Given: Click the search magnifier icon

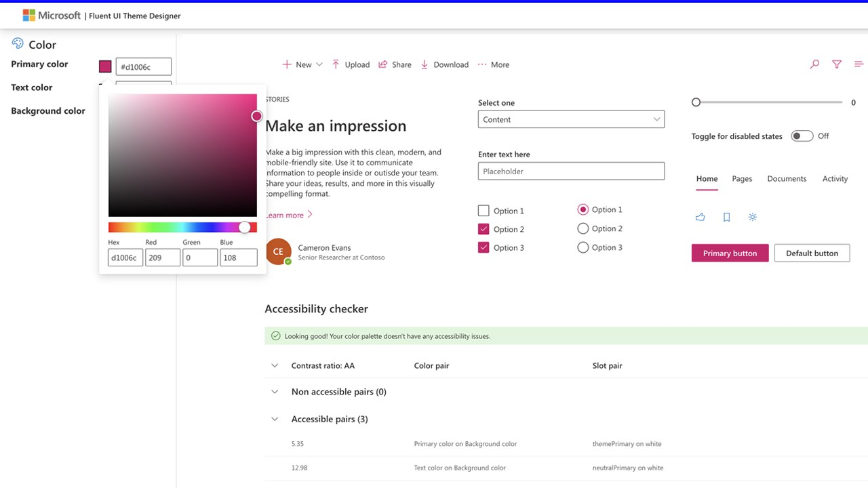Looking at the screenshot, I should (814, 64).
